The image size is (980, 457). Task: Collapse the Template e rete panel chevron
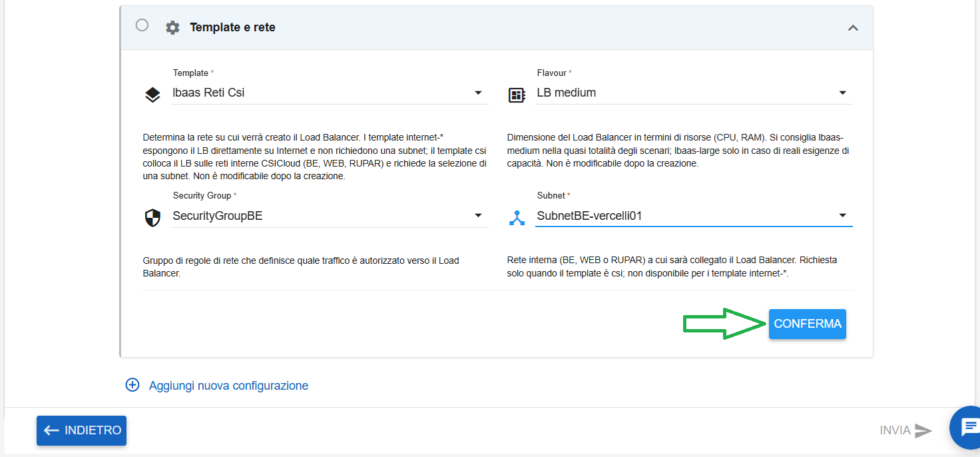853,27
